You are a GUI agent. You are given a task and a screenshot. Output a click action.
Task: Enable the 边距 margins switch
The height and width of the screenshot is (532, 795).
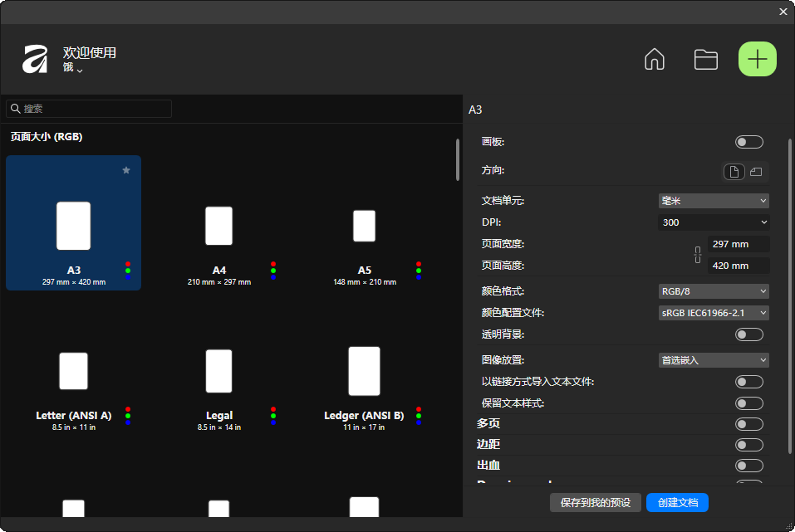pos(748,445)
